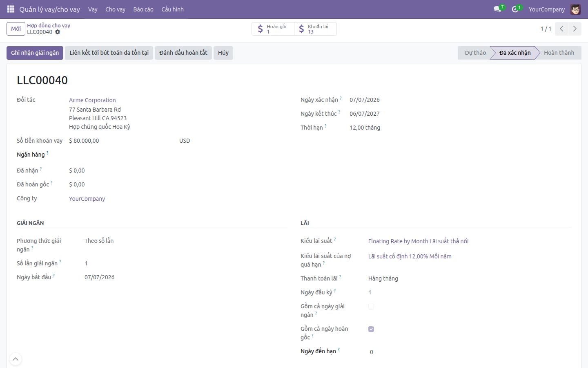This screenshot has height=368, width=588.
Task: Toggle Gồm cả ngày hoàn gốc checkbox
Action: [371, 329]
